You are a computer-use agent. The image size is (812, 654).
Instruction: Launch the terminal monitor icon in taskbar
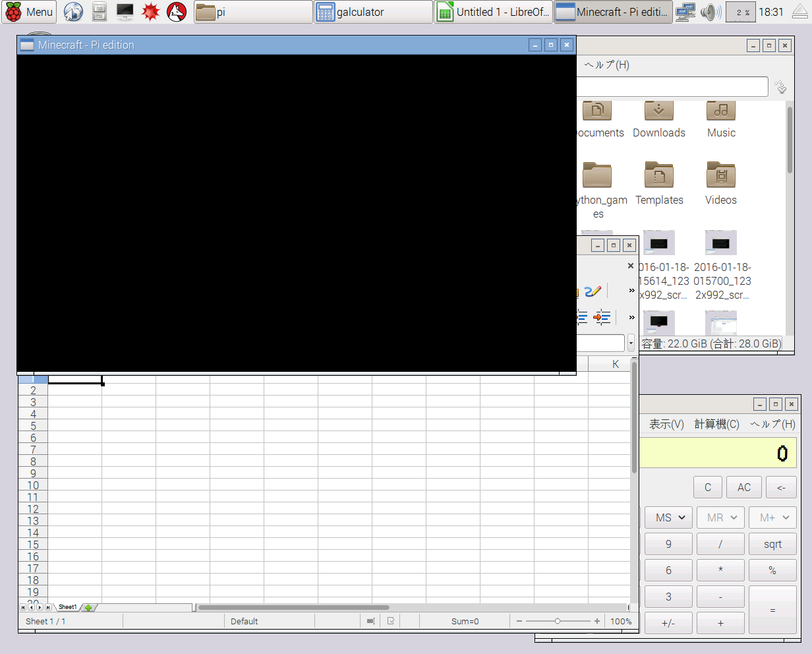tap(125, 12)
